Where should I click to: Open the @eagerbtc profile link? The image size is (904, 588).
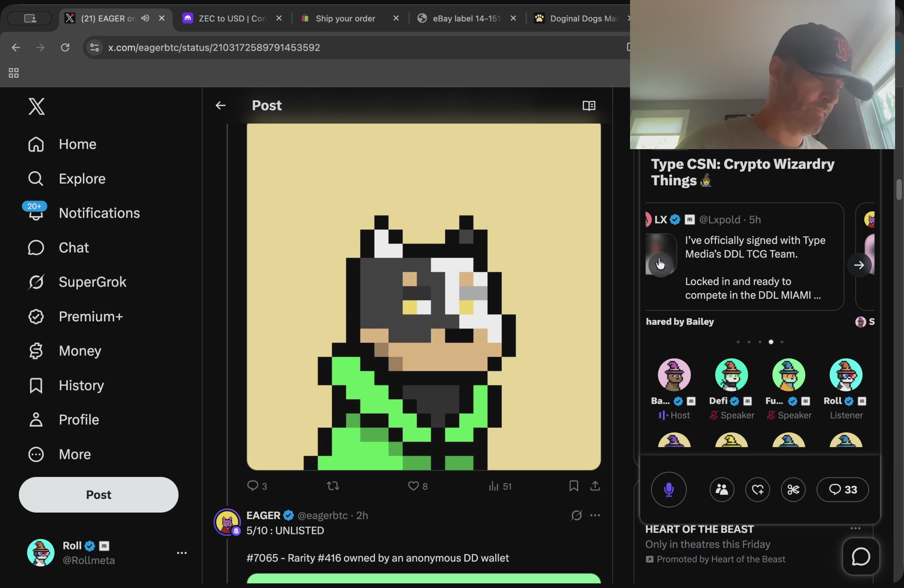(x=323, y=515)
